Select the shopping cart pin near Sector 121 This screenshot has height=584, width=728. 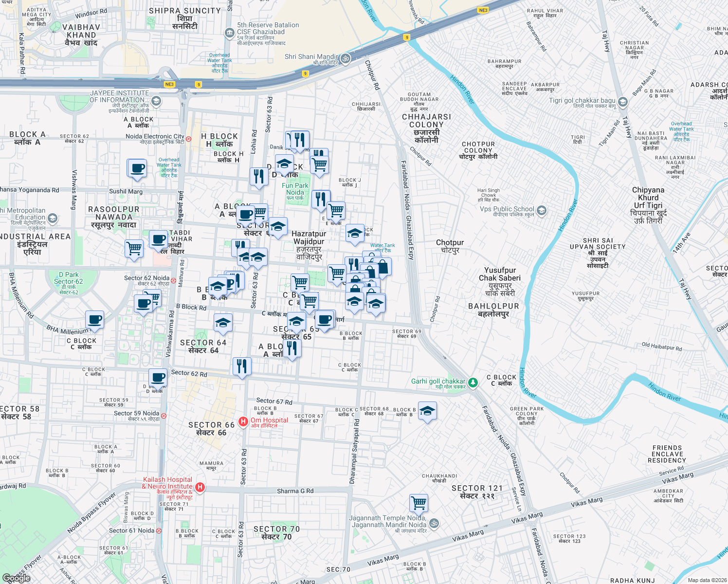[419, 503]
